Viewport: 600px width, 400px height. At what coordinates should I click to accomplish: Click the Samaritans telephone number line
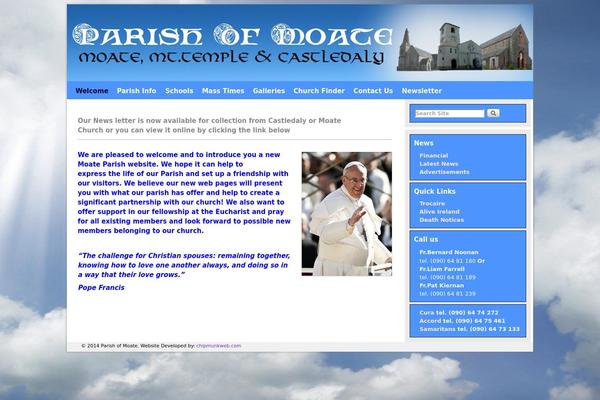(470, 329)
